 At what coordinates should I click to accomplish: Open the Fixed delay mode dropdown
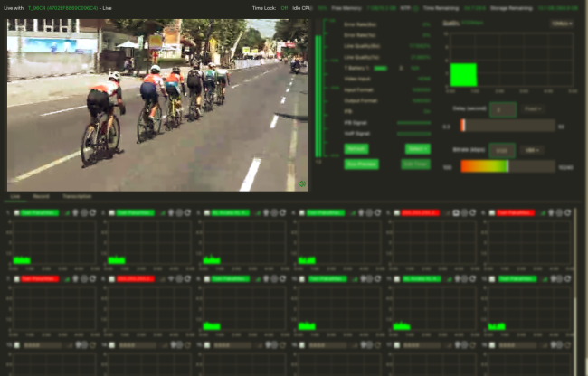click(x=533, y=109)
